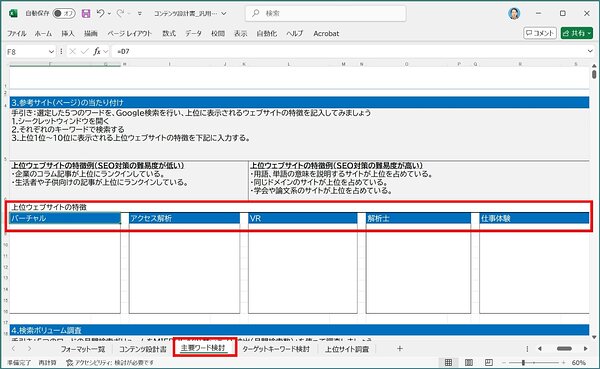This screenshot has height=369, width=600.
Task: Open the 自動化 ribbon tab
Action: [267, 34]
